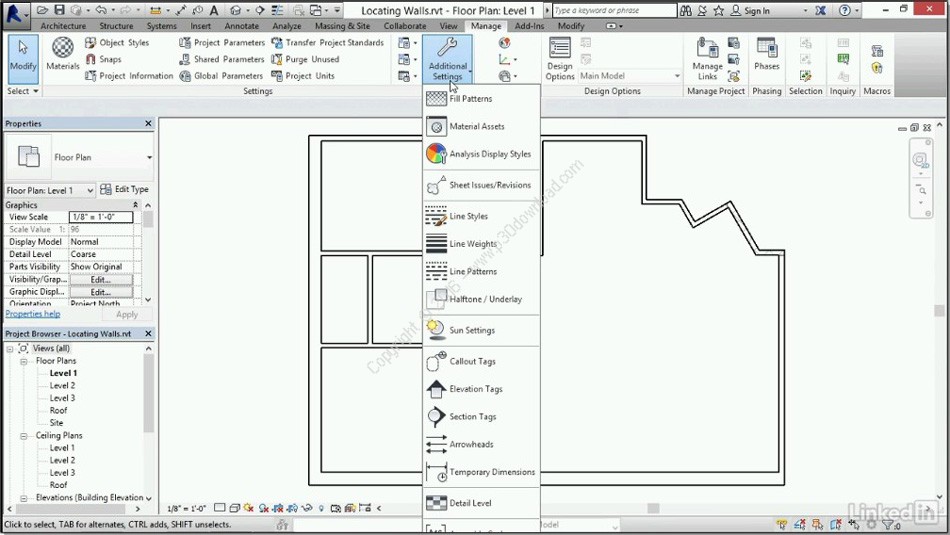Choose Fill Patterns from the menu
The height and width of the screenshot is (535, 950).
pos(480,98)
